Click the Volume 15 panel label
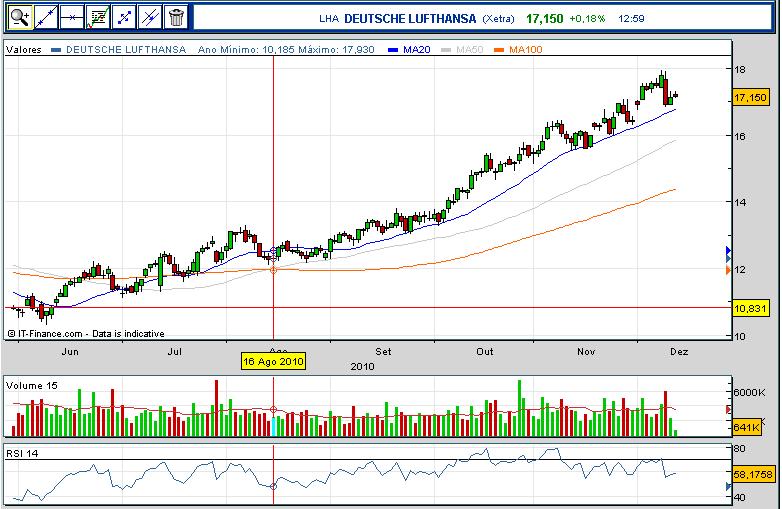 pyautogui.click(x=31, y=385)
